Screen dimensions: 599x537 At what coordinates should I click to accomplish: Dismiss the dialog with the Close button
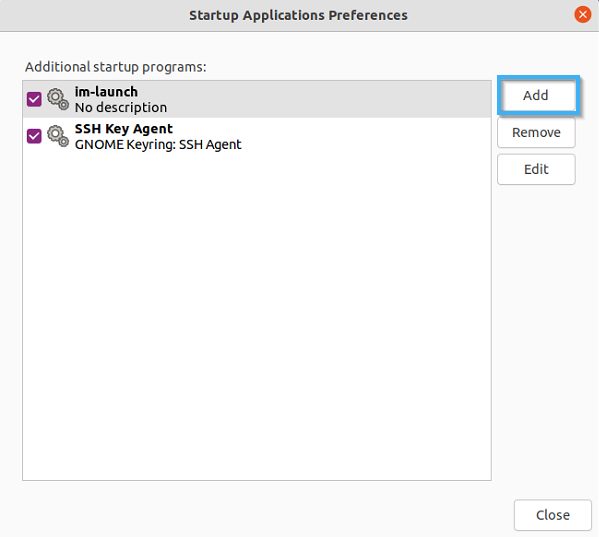pos(552,515)
